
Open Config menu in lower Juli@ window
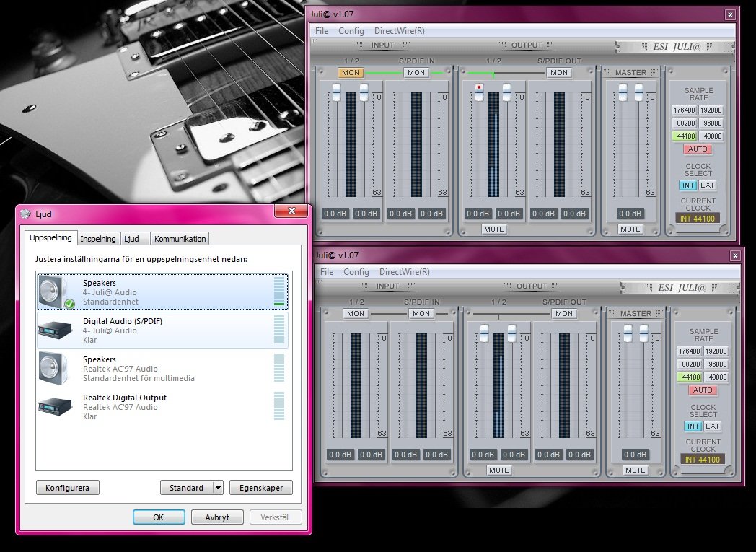(x=356, y=272)
